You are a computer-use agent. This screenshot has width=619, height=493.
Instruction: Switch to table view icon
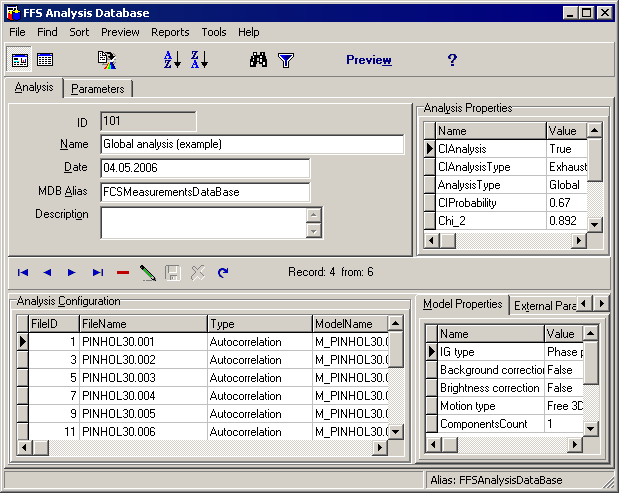click(x=45, y=60)
